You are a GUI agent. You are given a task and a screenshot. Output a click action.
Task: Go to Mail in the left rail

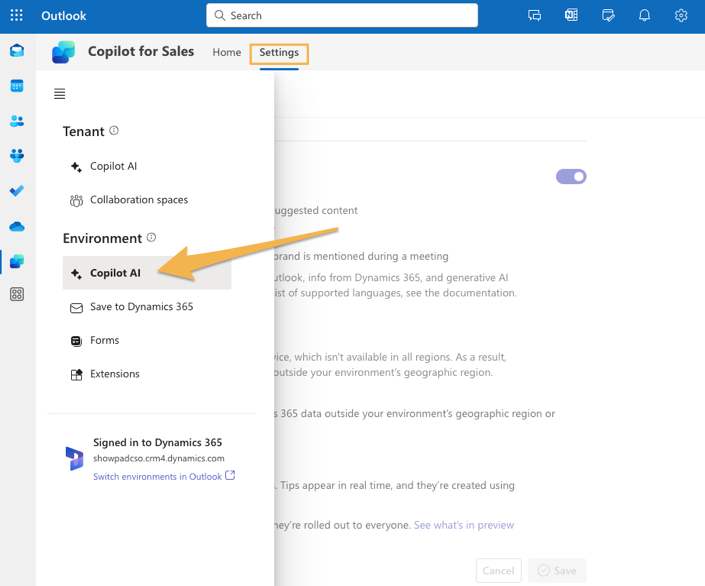[17, 50]
